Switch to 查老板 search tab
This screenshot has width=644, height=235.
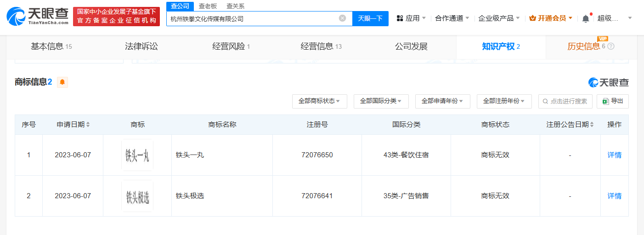coord(208,6)
